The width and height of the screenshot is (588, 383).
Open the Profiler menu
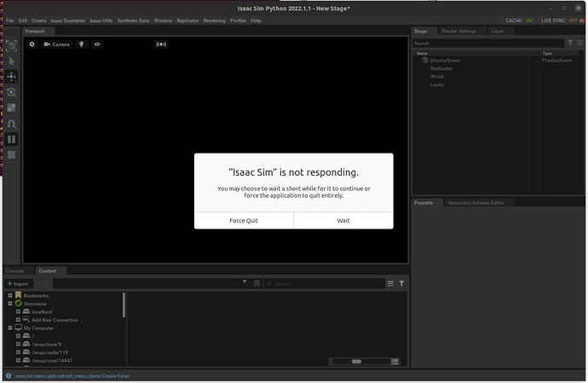238,20
